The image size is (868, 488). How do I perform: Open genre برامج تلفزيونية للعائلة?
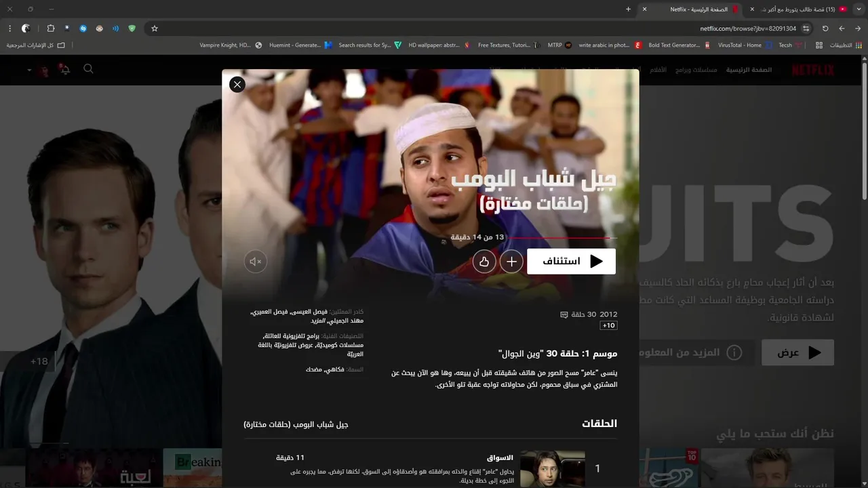pos(290,335)
